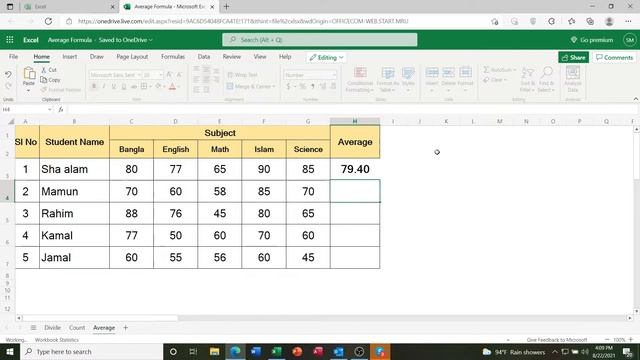Toggle Italic formatting
This screenshot has height=360, width=640.
[x=104, y=86]
